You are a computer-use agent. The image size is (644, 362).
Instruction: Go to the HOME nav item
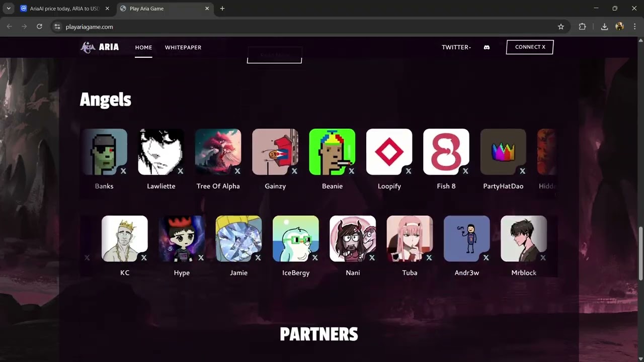pyautogui.click(x=143, y=47)
